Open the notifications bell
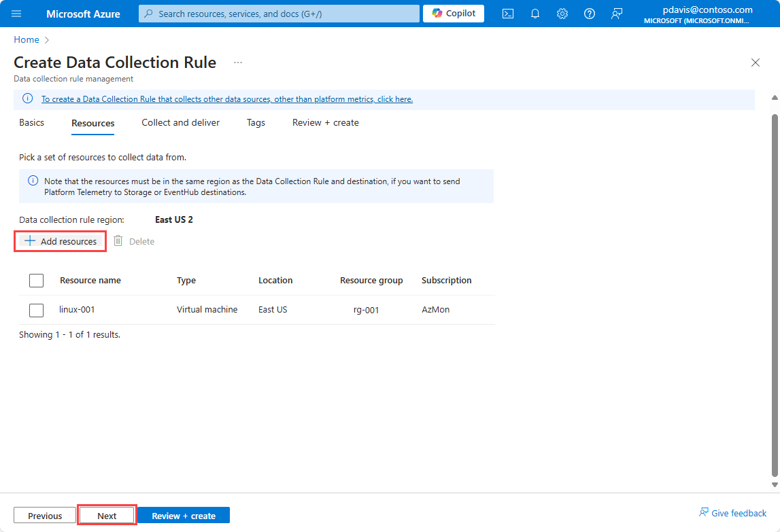This screenshot has width=780, height=532. pyautogui.click(x=535, y=14)
